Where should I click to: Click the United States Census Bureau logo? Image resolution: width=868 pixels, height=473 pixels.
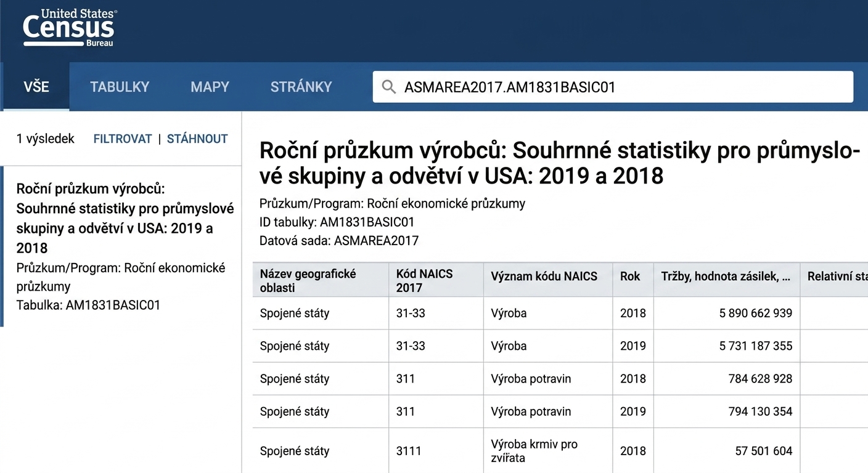[68, 28]
